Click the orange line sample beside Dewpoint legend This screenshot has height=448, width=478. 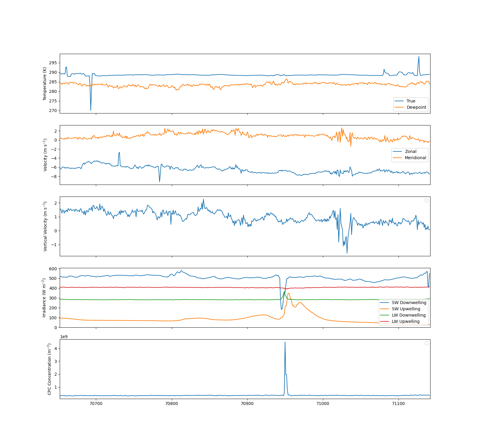(x=399, y=107)
